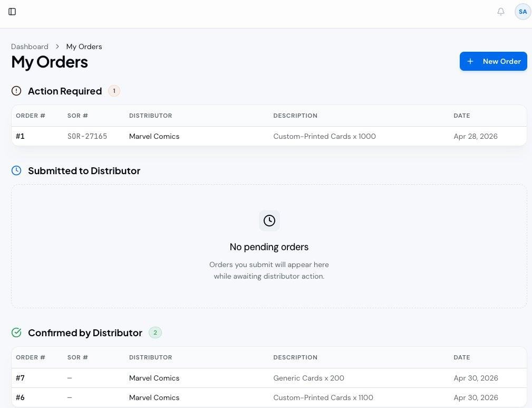532x408 pixels.
Task: Click Marvel Comics in order #7 row
Action: point(154,378)
